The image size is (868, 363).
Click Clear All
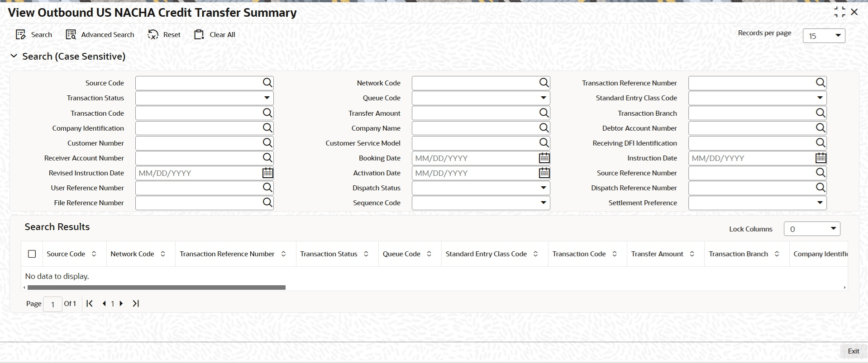tap(215, 35)
